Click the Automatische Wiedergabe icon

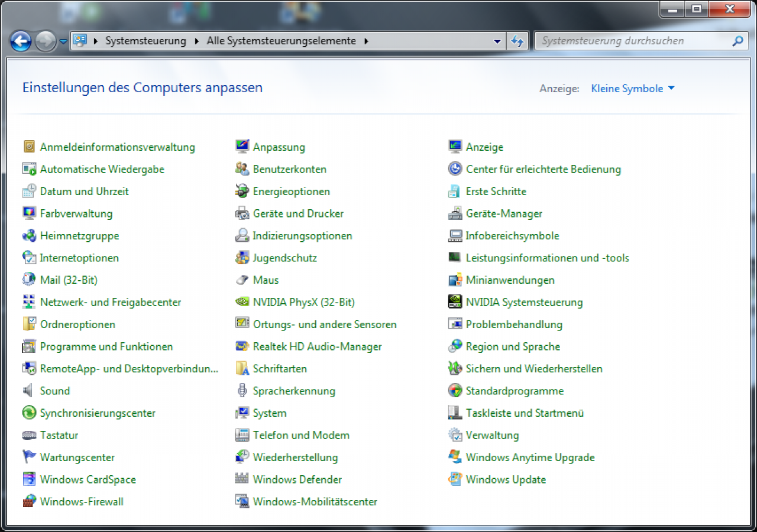pyautogui.click(x=29, y=169)
